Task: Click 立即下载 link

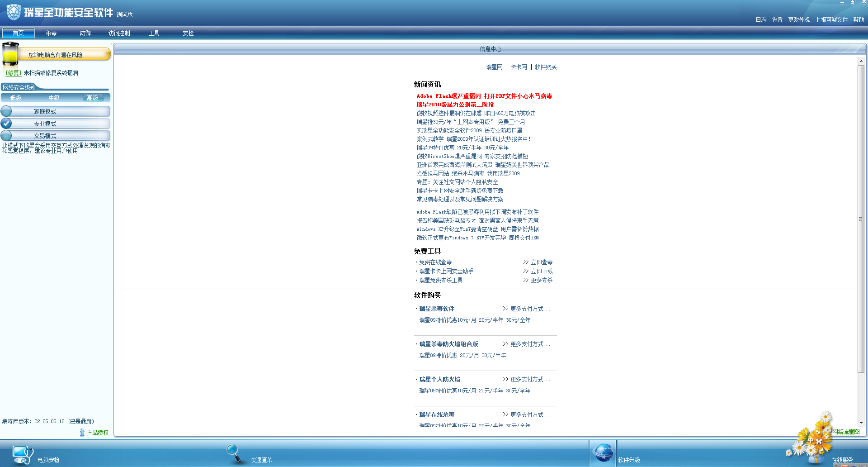Action: [542, 271]
